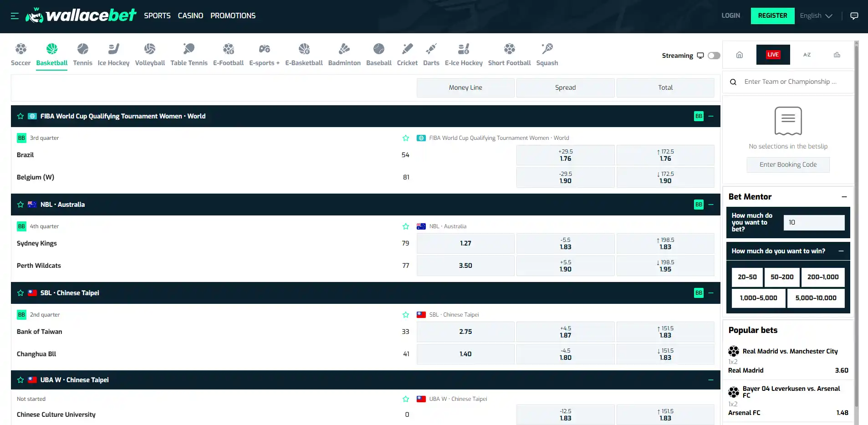Viewport: 868px width, 425px height.
Task: Click the REGISTER button
Action: point(772,16)
